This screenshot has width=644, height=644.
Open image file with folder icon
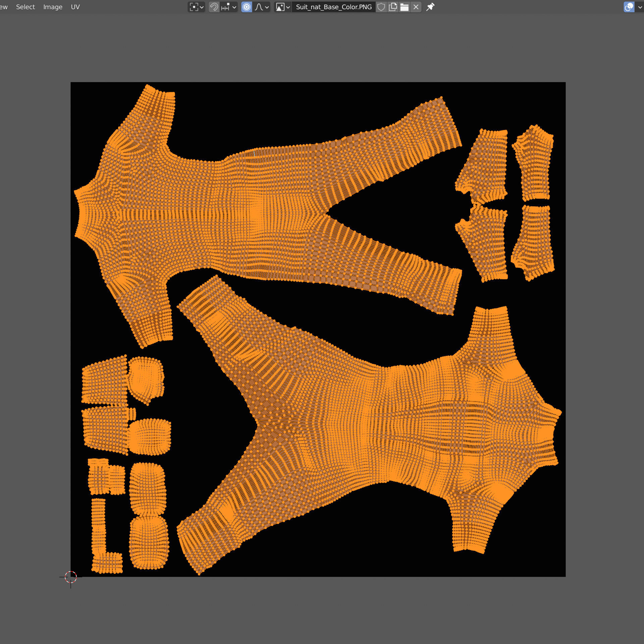point(405,7)
